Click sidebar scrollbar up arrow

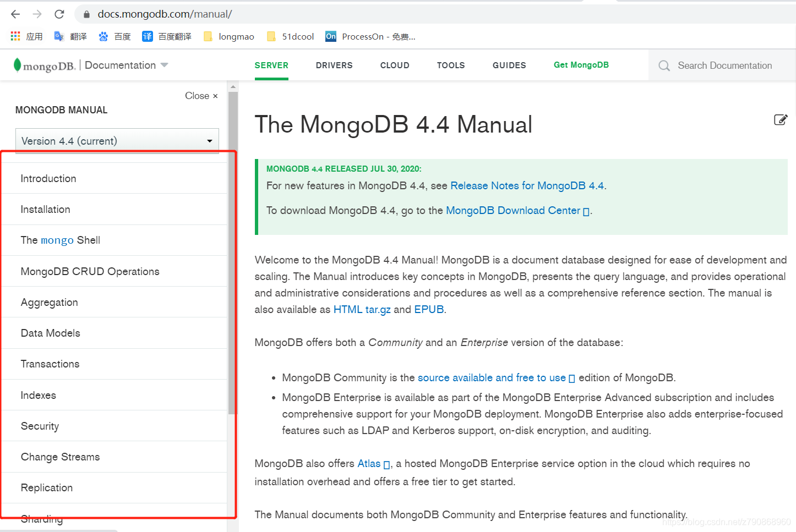coord(233,87)
